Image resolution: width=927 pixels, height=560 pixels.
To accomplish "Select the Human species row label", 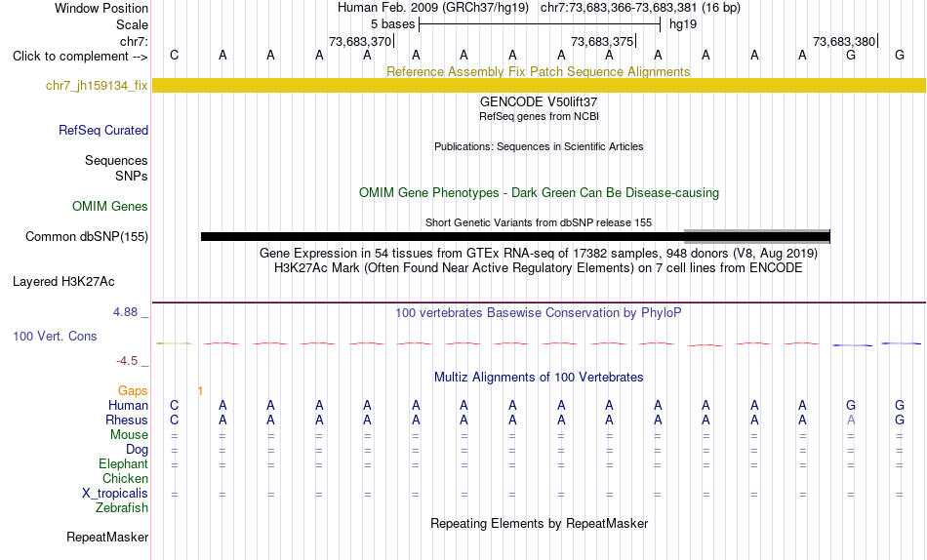I will 128,405.
